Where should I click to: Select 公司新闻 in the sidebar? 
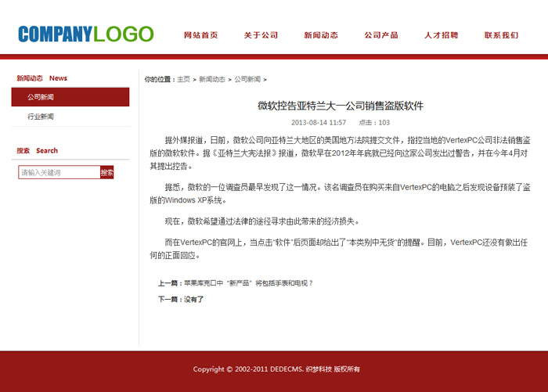tap(70, 97)
